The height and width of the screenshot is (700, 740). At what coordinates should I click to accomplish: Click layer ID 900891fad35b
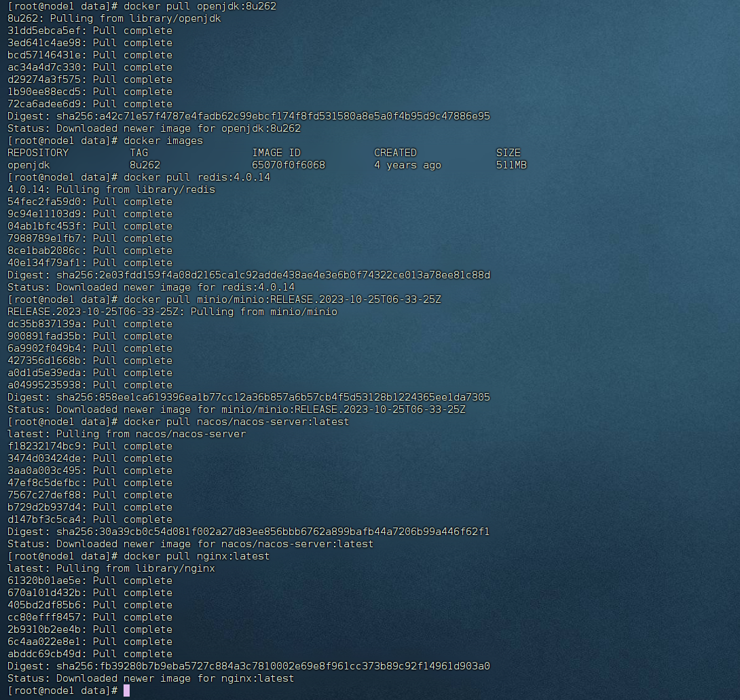coord(44,337)
